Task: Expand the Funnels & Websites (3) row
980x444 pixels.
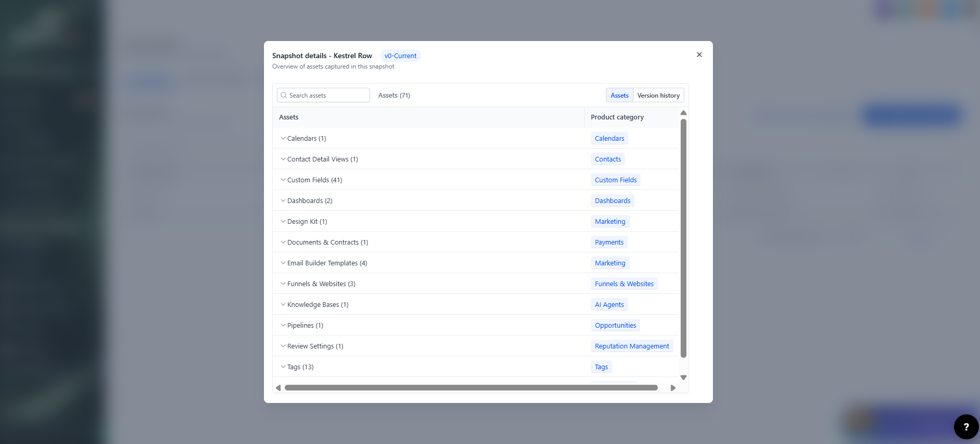Action: [x=283, y=284]
